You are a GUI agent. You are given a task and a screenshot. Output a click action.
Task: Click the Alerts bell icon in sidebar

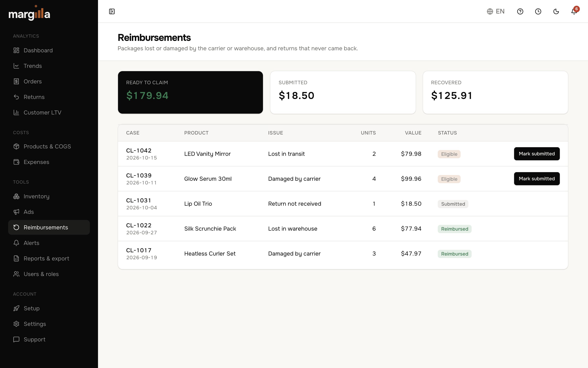pyautogui.click(x=16, y=243)
